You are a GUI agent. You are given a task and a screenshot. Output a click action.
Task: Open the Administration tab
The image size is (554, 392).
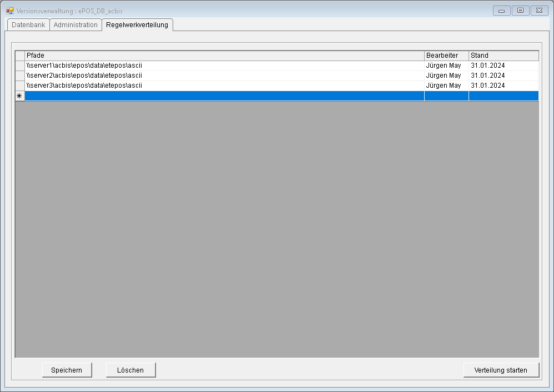tap(75, 25)
